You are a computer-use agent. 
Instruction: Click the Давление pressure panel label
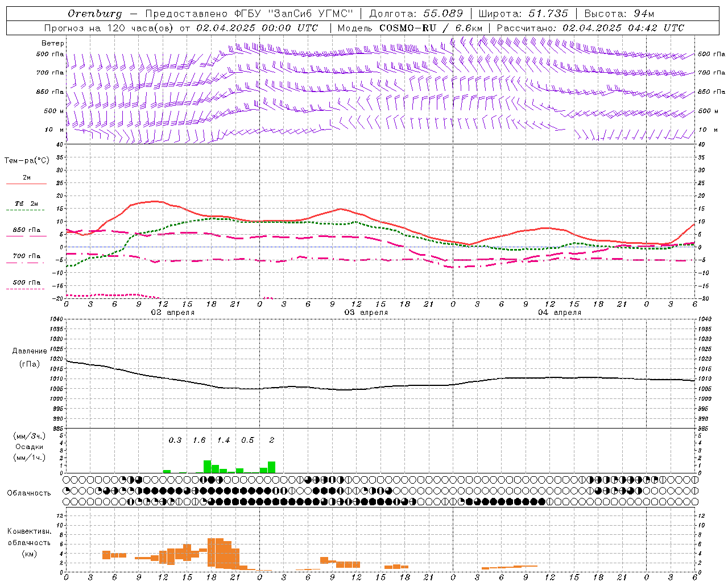pyautogui.click(x=30, y=351)
